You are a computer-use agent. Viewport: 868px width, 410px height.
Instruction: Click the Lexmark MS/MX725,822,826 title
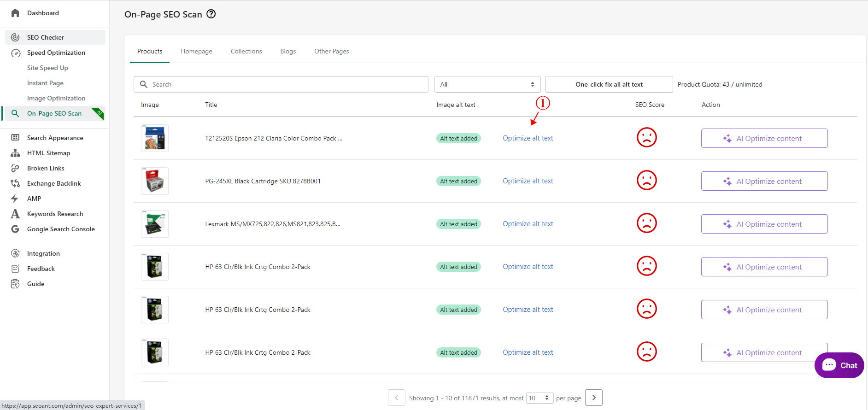point(273,224)
